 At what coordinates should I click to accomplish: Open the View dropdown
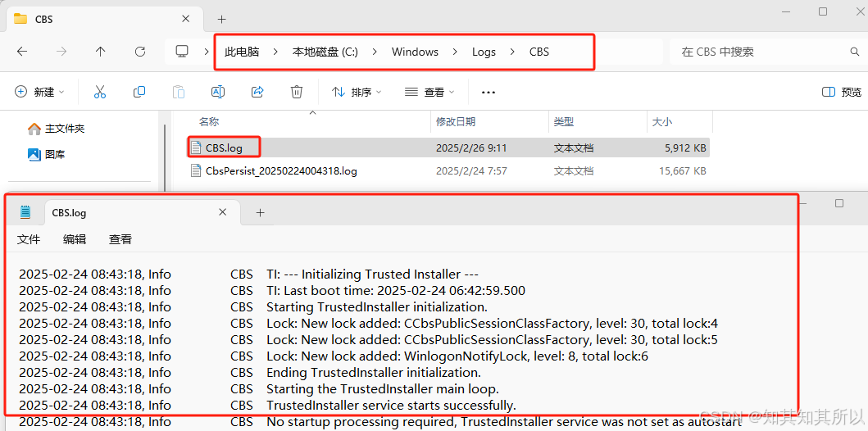[429, 92]
